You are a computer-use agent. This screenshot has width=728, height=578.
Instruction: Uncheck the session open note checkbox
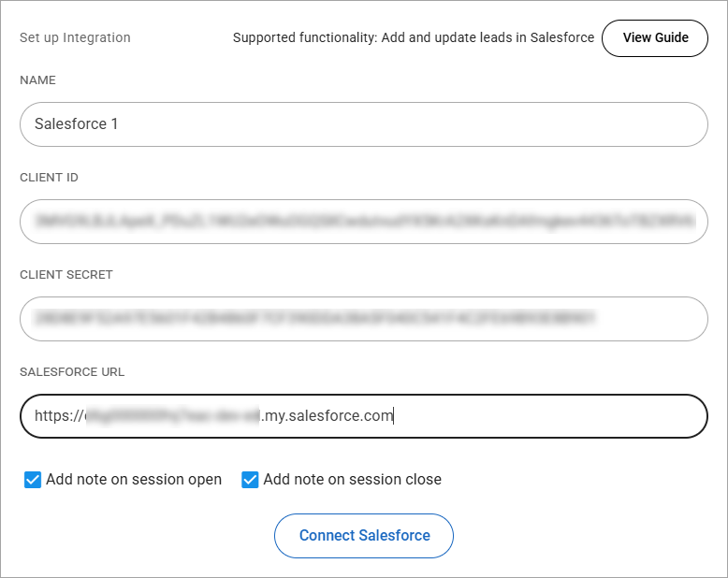point(33,480)
